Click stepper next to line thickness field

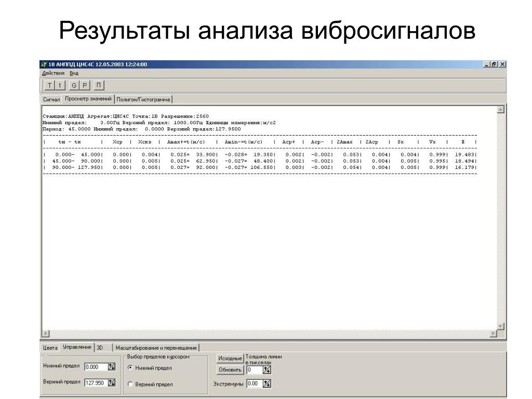(267, 370)
